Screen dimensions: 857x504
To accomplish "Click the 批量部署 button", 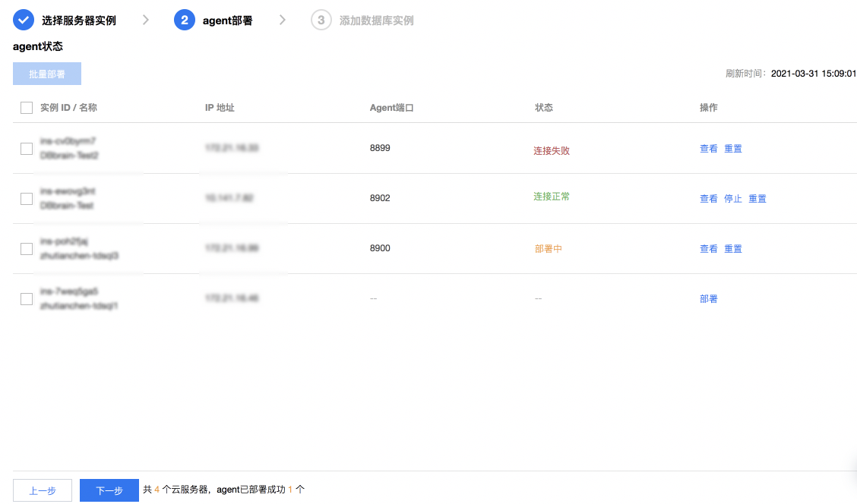I will point(47,74).
